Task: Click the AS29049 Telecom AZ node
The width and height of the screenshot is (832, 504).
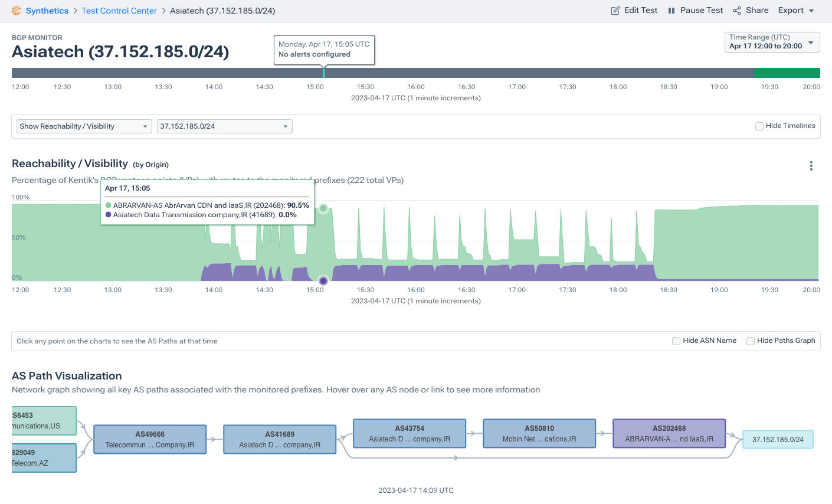Action: point(44,458)
